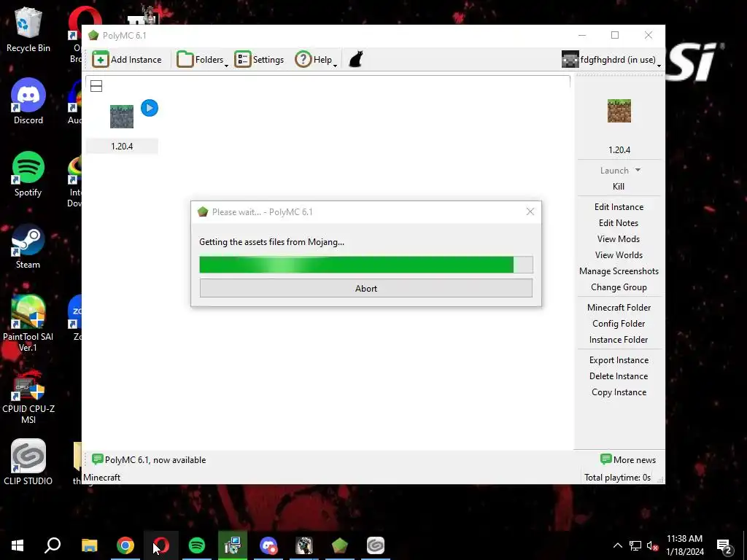Image resolution: width=747 pixels, height=560 pixels.
Task: Click Change Group
Action: click(619, 287)
